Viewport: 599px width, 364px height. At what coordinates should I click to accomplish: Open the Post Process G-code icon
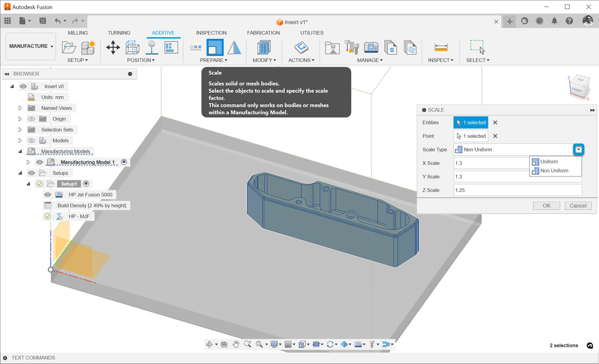(391, 48)
